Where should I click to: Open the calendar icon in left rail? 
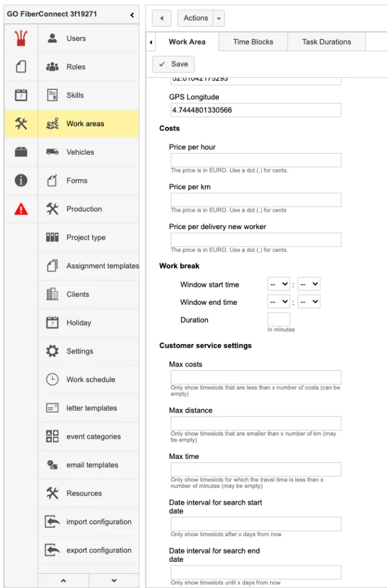(x=21, y=95)
